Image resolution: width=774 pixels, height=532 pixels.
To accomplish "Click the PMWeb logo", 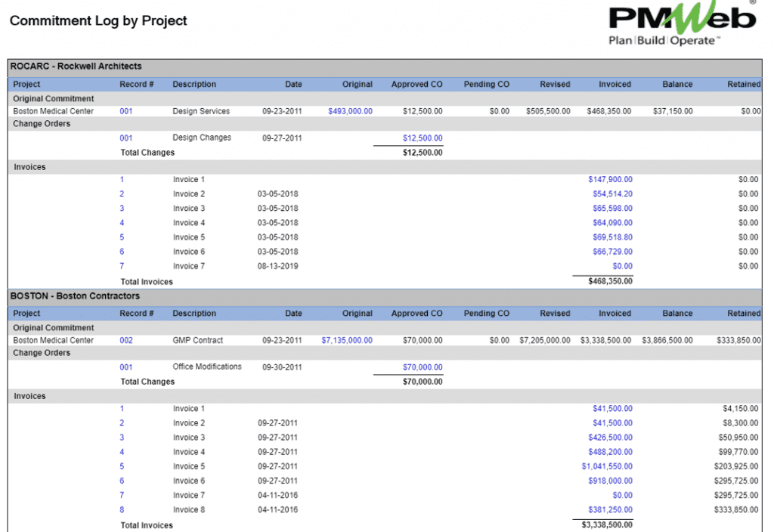I will (683, 23).
